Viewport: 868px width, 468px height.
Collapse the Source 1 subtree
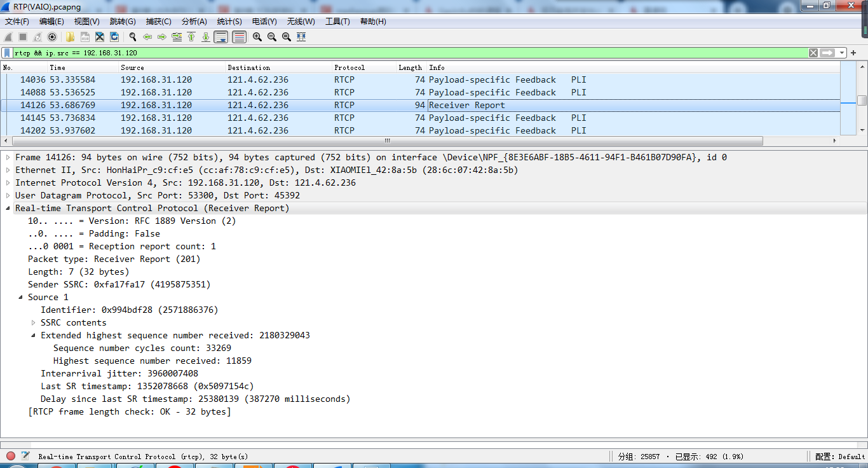coord(20,297)
